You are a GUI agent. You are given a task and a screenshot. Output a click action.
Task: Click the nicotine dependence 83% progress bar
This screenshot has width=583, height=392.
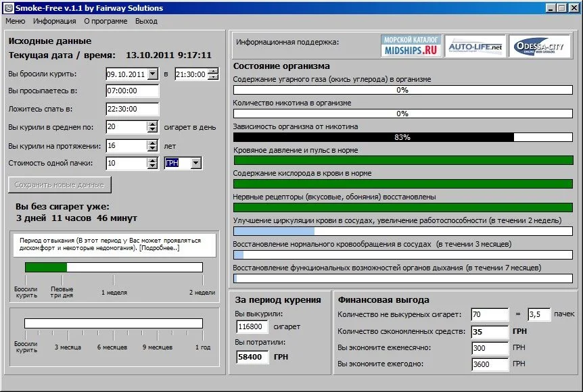point(402,137)
